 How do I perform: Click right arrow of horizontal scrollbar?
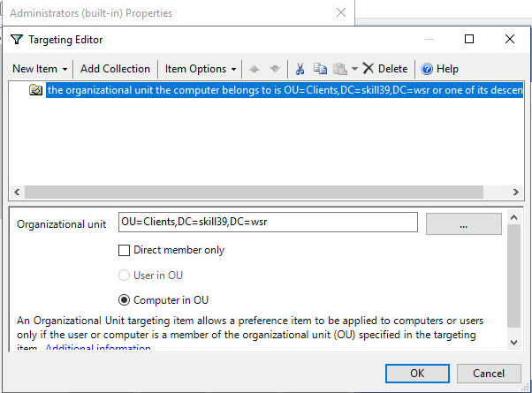pos(516,193)
